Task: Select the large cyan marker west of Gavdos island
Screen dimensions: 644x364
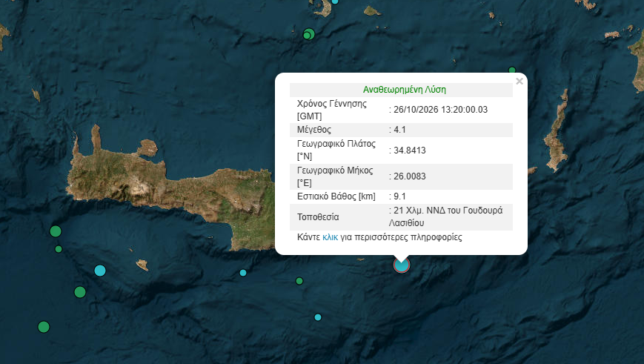Action: 100,271
